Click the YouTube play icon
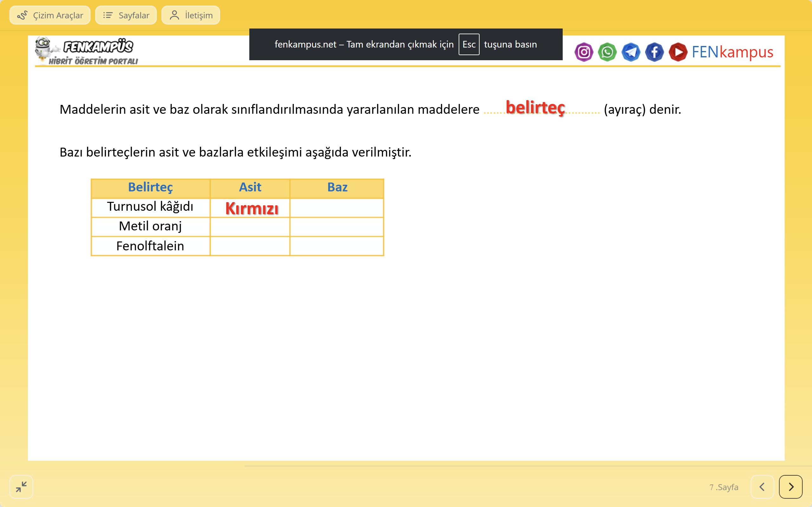812x507 pixels. point(678,52)
